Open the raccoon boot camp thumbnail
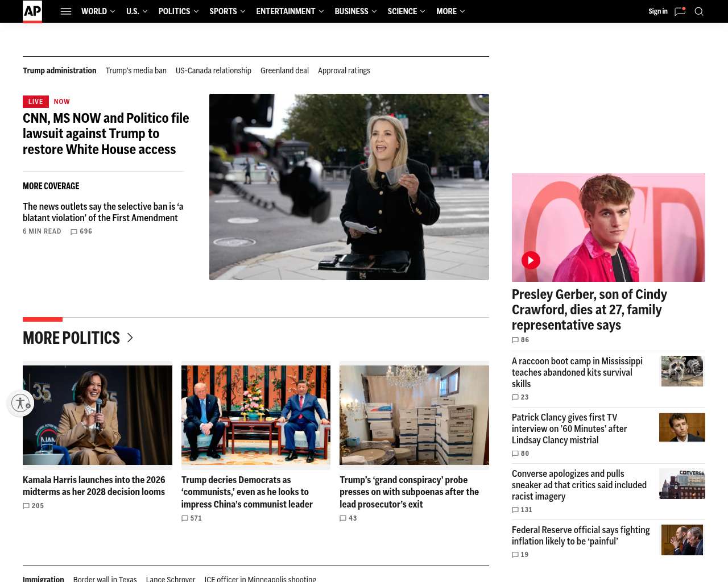This screenshot has width=728, height=582. click(x=682, y=371)
